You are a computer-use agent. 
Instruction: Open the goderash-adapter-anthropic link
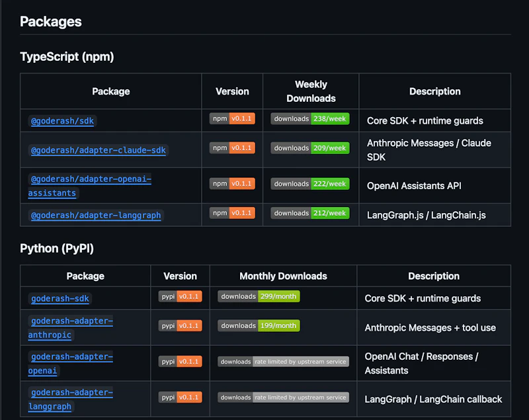click(71, 327)
